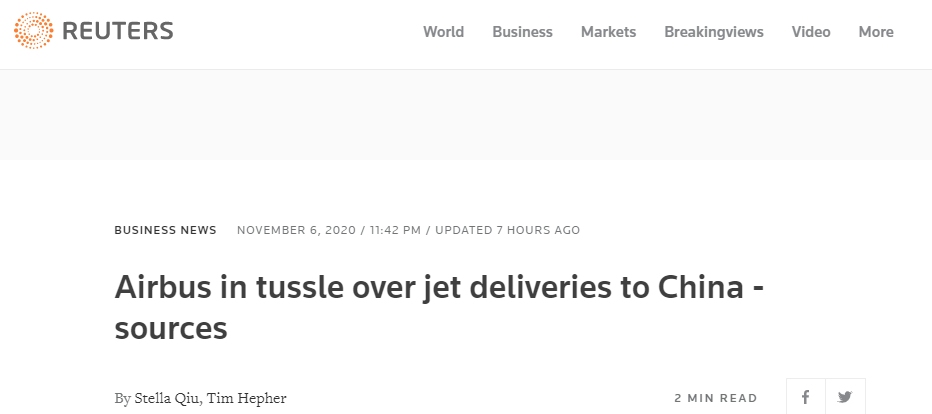Viewport: 932px width, 414px height.
Task: Click the 11:42 PM timestamp
Action: [395, 230]
